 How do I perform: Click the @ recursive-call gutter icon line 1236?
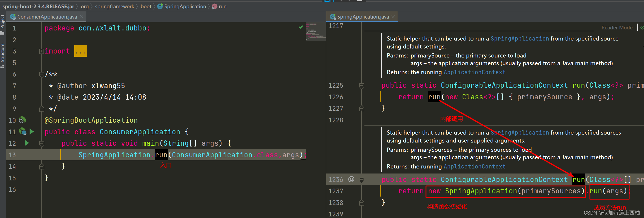[x=351, y=179]
